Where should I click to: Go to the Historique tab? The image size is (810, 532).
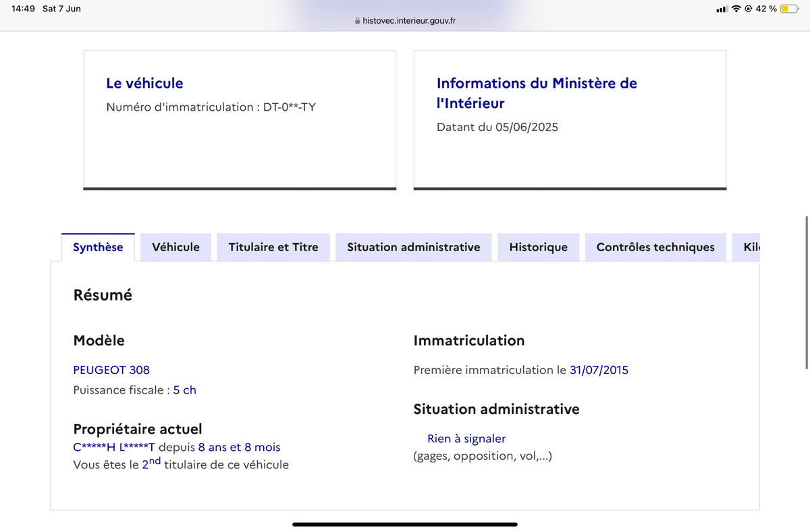click(x=538, y=247)
